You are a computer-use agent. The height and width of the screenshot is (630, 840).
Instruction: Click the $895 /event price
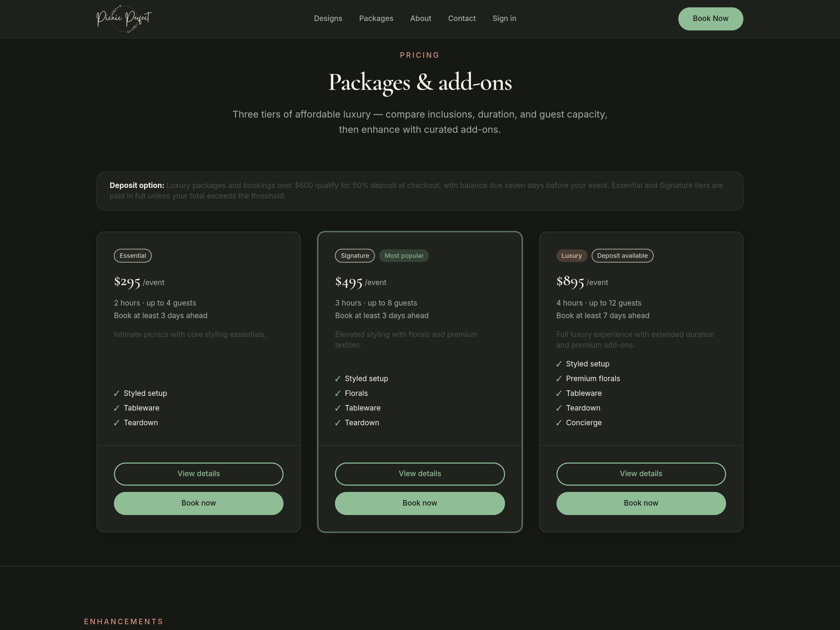point(582,282)
